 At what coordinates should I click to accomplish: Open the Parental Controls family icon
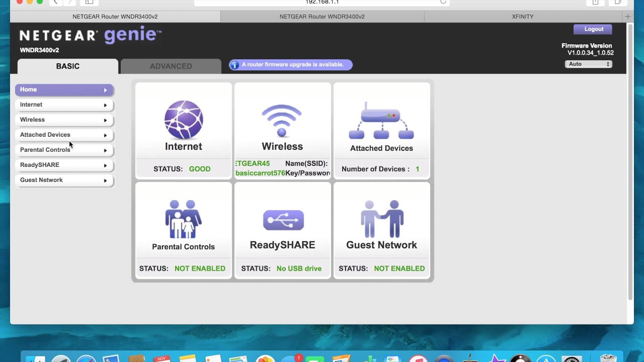pyautogui.click(x=184, y=219)
